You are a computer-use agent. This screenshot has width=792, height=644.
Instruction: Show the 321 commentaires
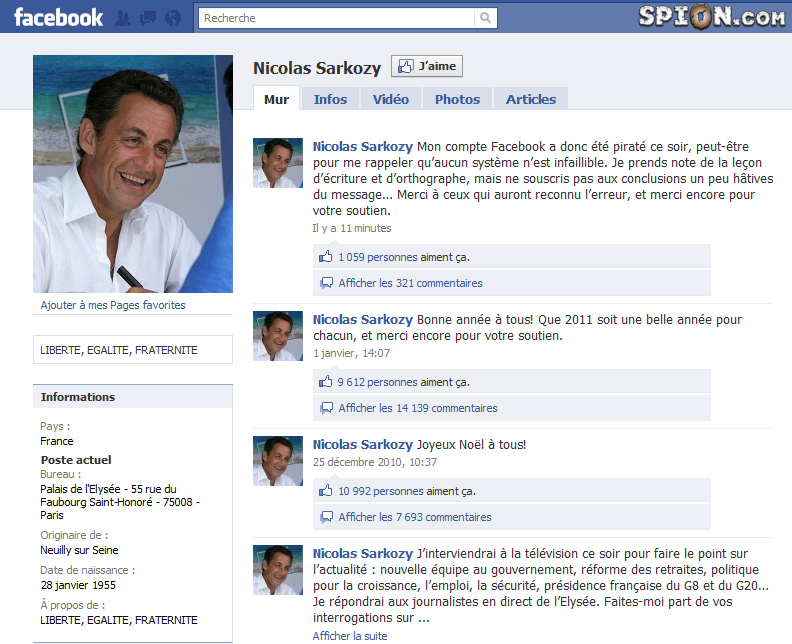(410, 283)
